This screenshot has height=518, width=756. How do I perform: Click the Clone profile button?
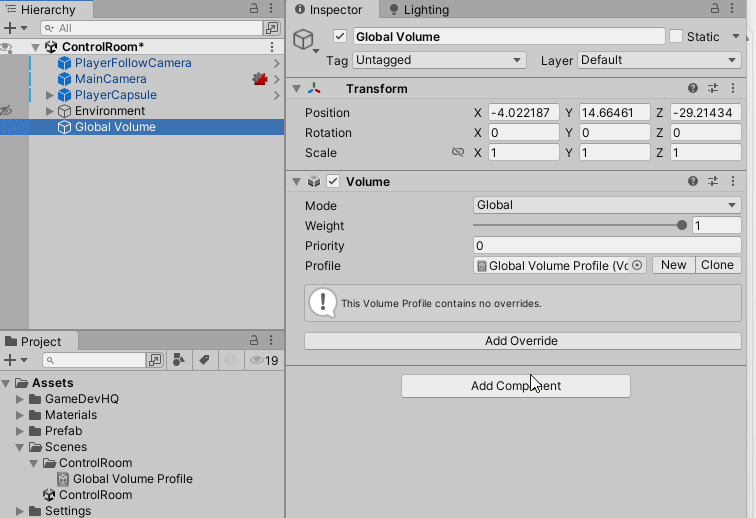[x=718, y=265]
